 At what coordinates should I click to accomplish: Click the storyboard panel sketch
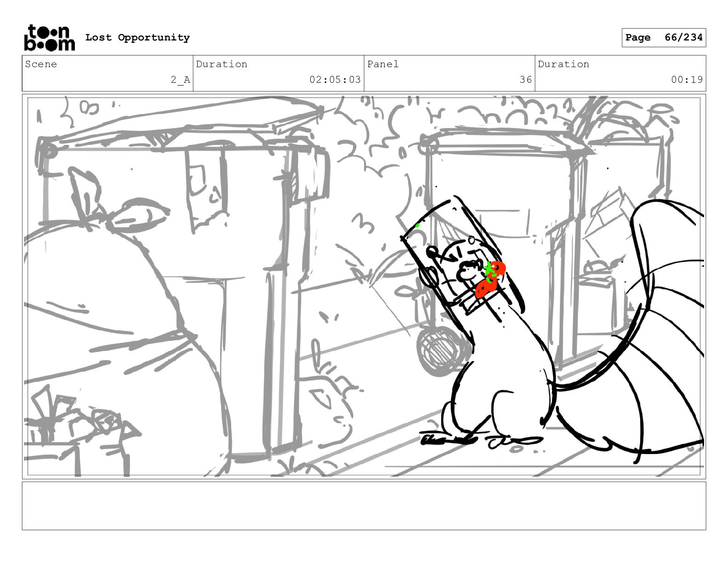click(364, 287)
